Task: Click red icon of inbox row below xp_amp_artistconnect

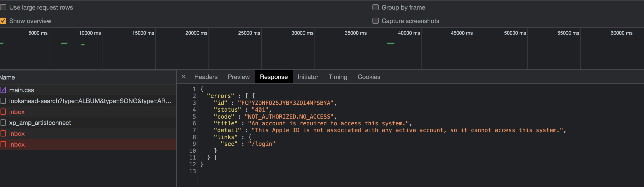Action: pos(3,134)
